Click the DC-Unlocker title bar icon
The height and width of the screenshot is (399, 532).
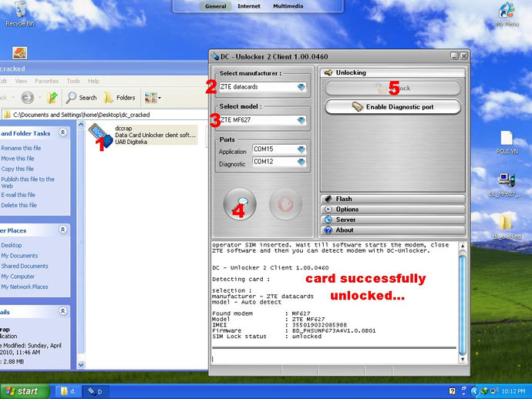[x=215, y=56]
